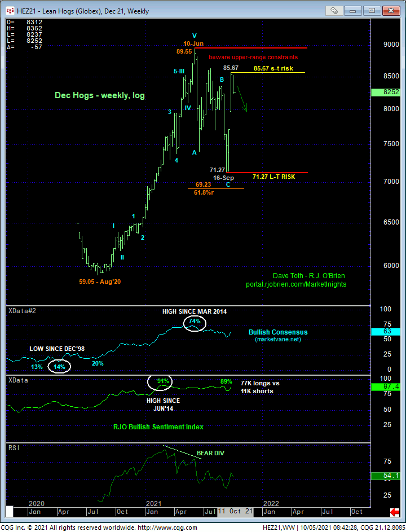
Task: Click the red 71.27 L-T RISK line
Action: [265, 173]
